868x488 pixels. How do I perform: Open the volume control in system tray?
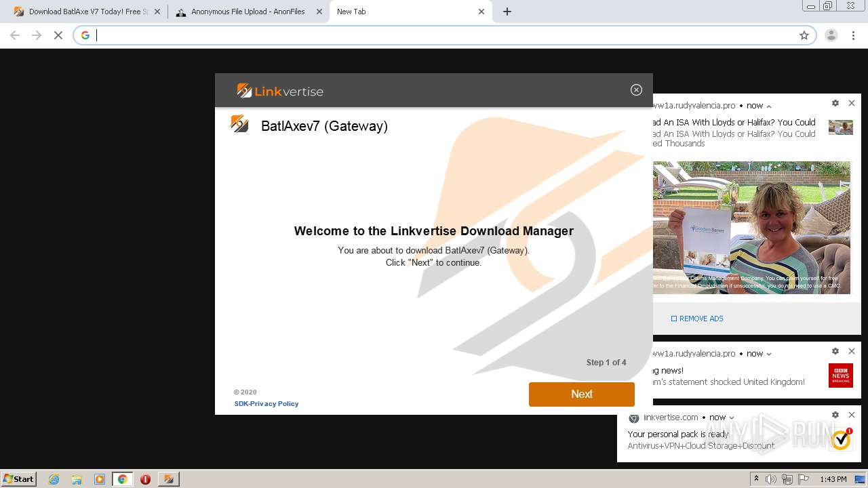click(771, 479)
